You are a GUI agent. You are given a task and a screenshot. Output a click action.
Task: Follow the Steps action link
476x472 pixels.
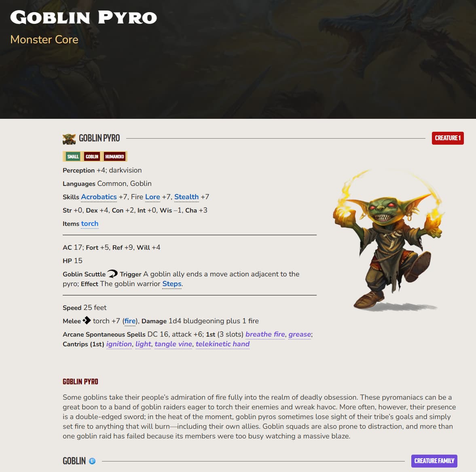[172, 284]
